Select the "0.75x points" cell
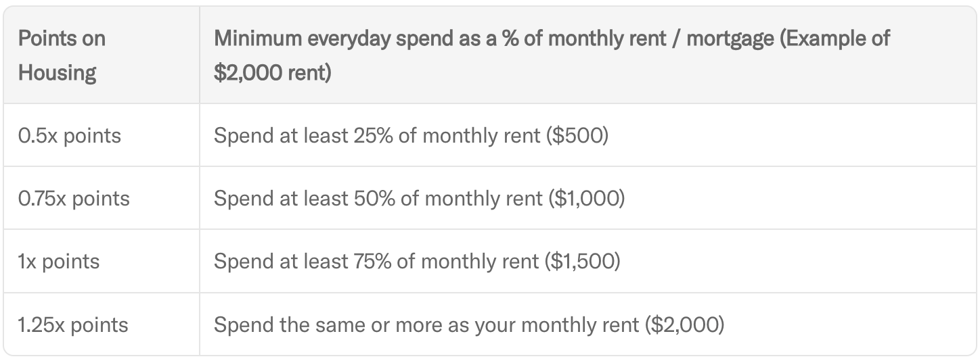This screenshot has width=980, height=361. (74, 199)
